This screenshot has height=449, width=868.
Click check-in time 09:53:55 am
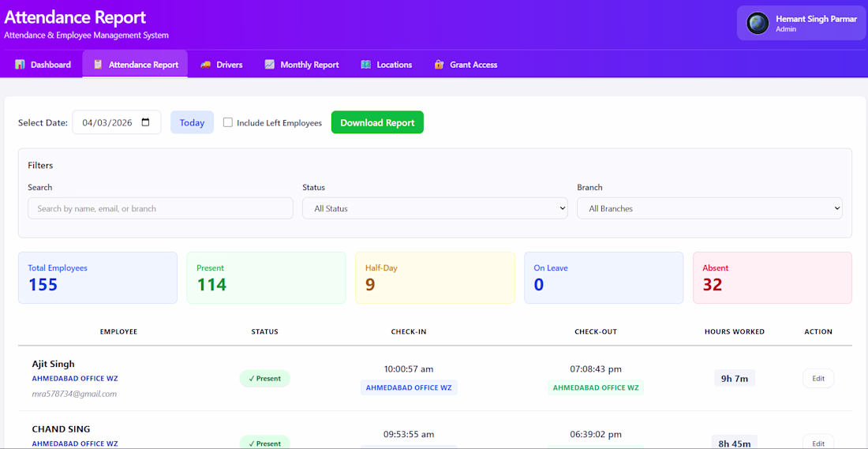pyautogui.click(x=409, y=434)
